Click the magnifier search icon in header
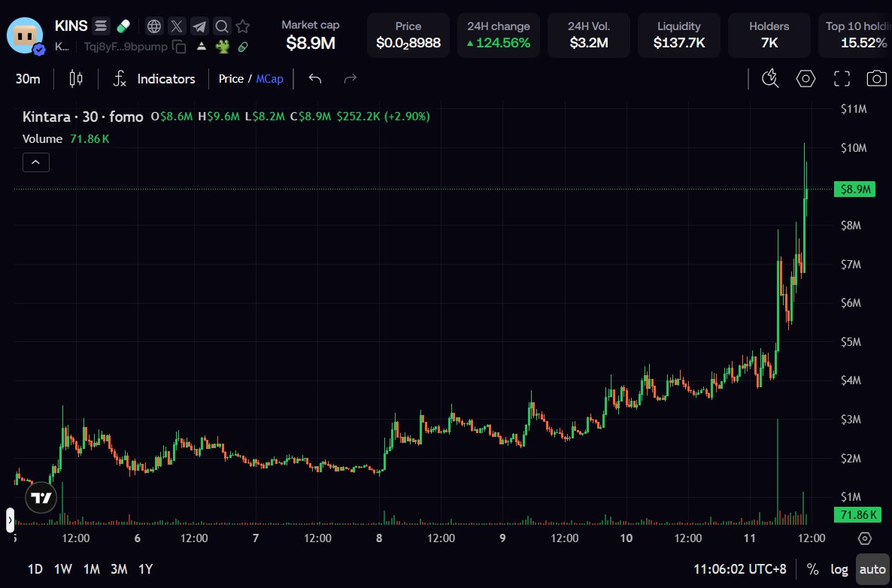This screenshot has height=588, width=892. (x=222, y=26)
